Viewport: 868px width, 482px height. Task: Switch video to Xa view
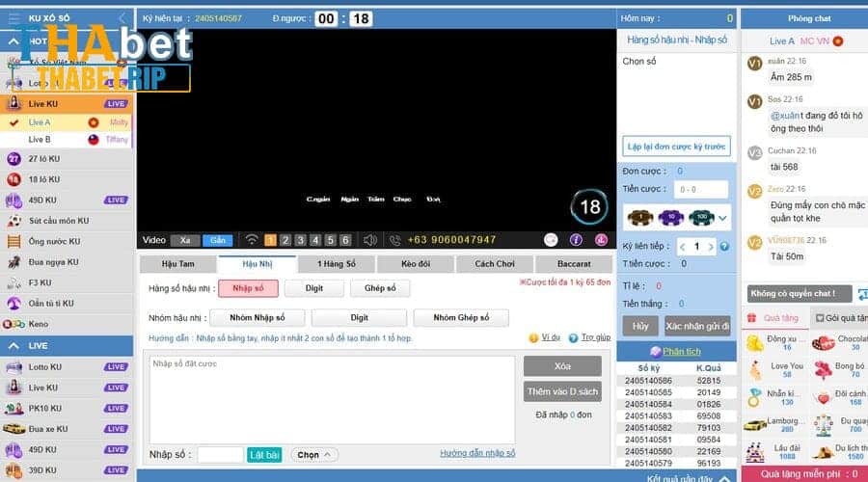pyautogui.click(x=185, y=240)
